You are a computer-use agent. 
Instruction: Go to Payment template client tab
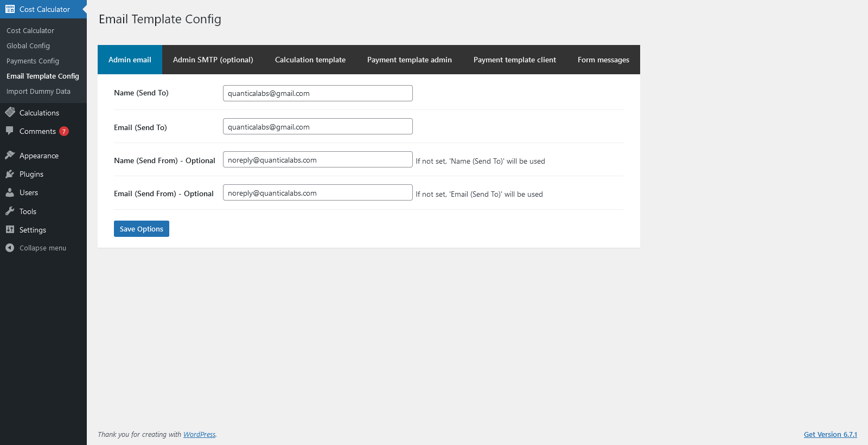[515, 60]
